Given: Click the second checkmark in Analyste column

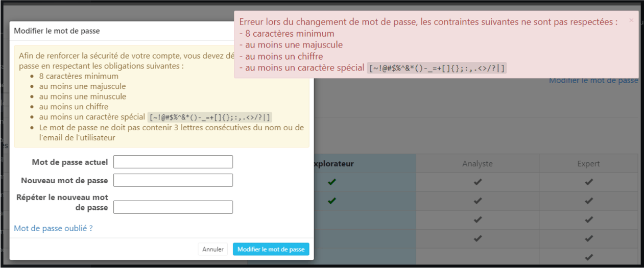Looking at the screenshot, I should (478, 201).
